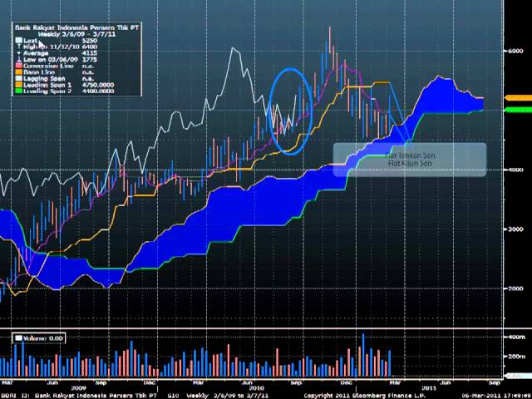
Task: Click the 6000 price axis label
Action: click(x=515, y=51)
